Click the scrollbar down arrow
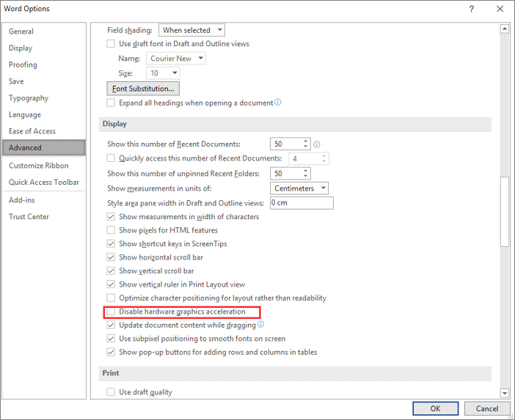Image resolution: width=515 pixels, height=420 pixels. tap(504, 392)
